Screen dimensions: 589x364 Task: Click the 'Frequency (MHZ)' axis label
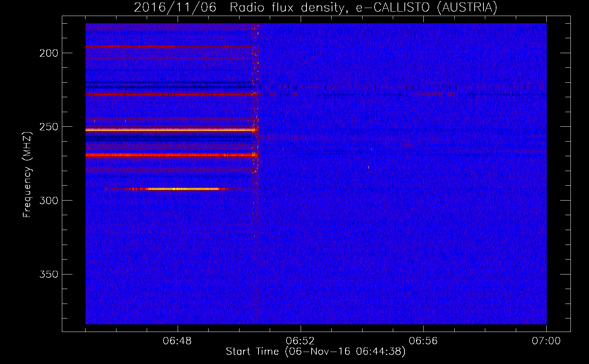tap(27, 174)
